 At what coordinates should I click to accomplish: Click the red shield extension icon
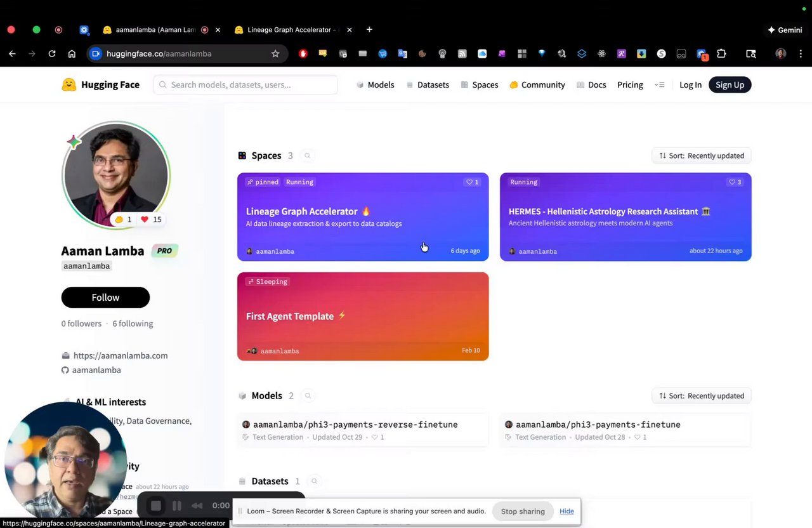click(x=303, y=54)
